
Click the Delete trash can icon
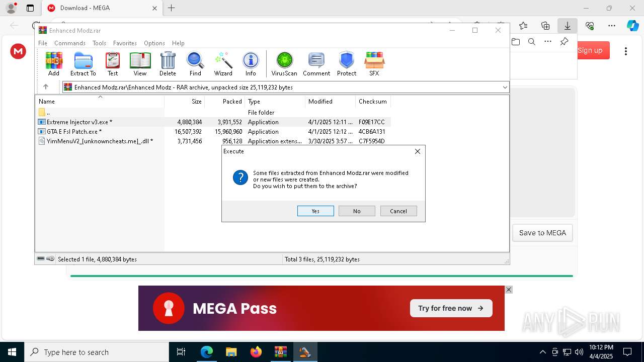[168, 64]
